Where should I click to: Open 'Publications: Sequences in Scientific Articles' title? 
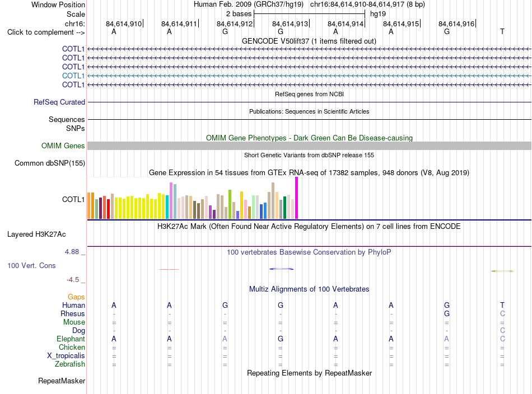pyautogui.click(x=309, y=111)
